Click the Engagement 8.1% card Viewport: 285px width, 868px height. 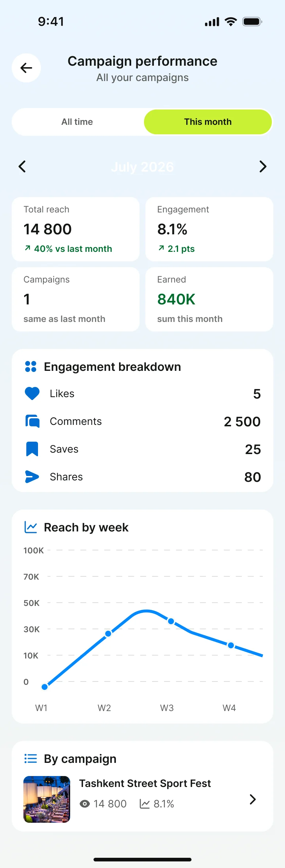click(209, 229)
